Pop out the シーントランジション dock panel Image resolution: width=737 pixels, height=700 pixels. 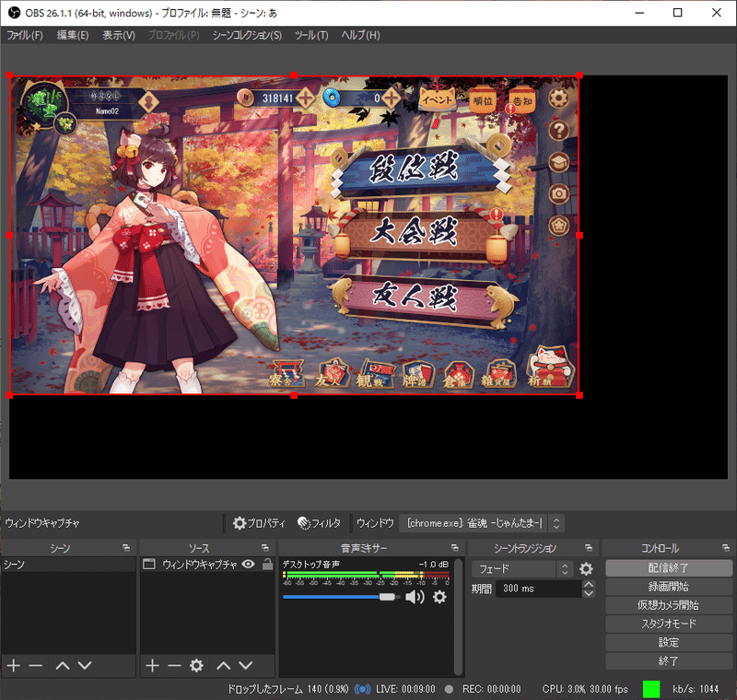[589, 548]
